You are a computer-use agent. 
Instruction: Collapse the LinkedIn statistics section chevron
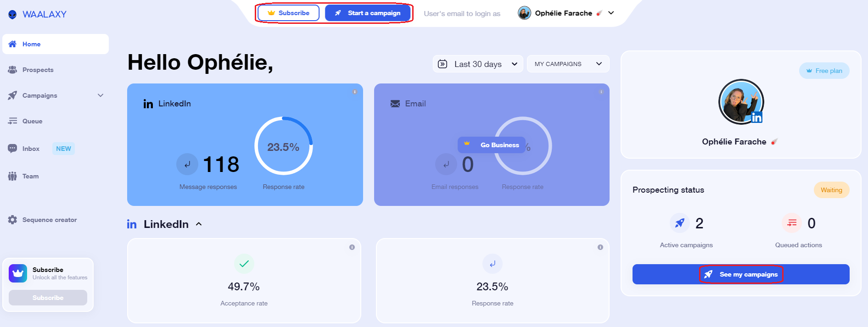pyautogui.click(x=199, y=224)
